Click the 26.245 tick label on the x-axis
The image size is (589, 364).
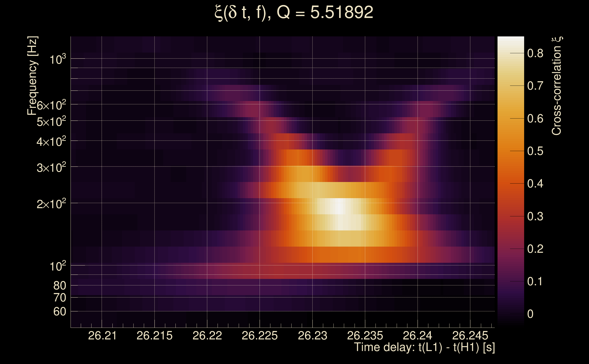[470, 336]
